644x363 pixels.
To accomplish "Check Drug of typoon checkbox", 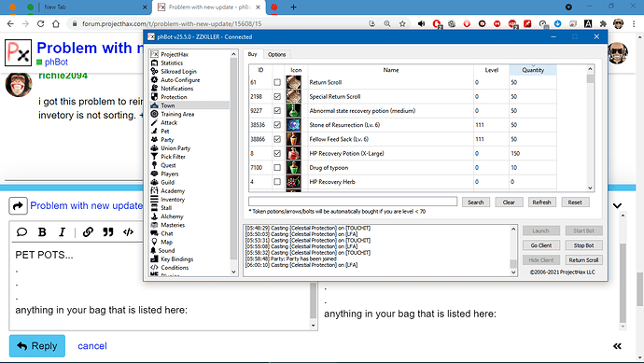I will coord(277,168).
